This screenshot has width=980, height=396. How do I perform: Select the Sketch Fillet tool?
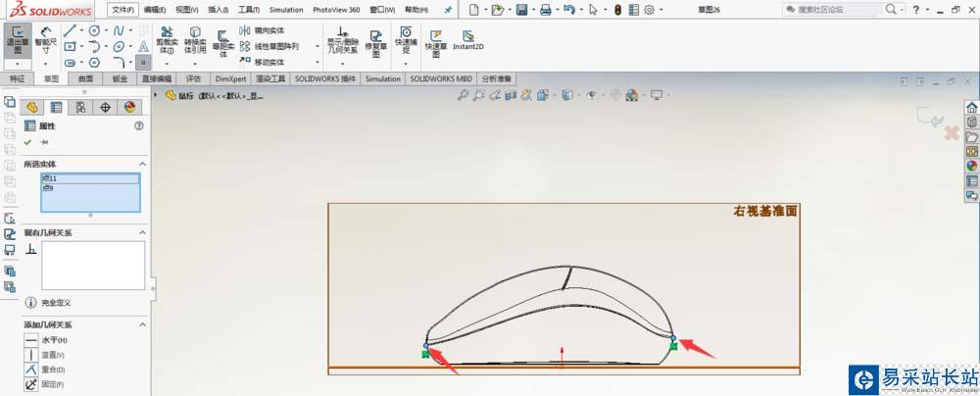pos(119,63)
